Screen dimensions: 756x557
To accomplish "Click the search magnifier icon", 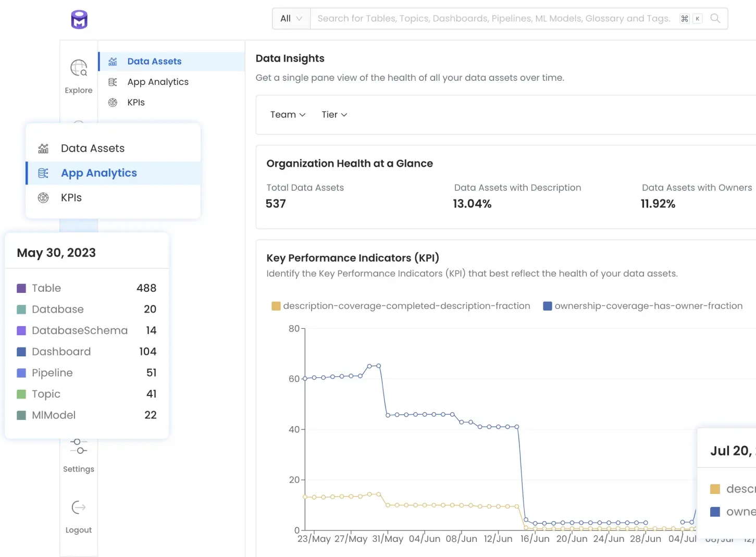I will (x=715, y=18).
